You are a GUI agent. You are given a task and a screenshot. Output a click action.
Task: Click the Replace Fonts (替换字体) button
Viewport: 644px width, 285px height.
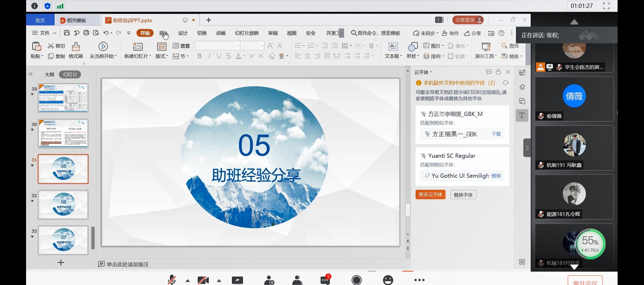pyautogui.click(x=463, y=195)
